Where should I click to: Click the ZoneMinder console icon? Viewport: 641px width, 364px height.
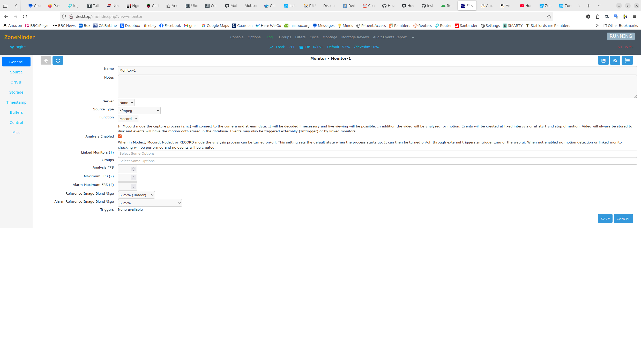(236, 37)
